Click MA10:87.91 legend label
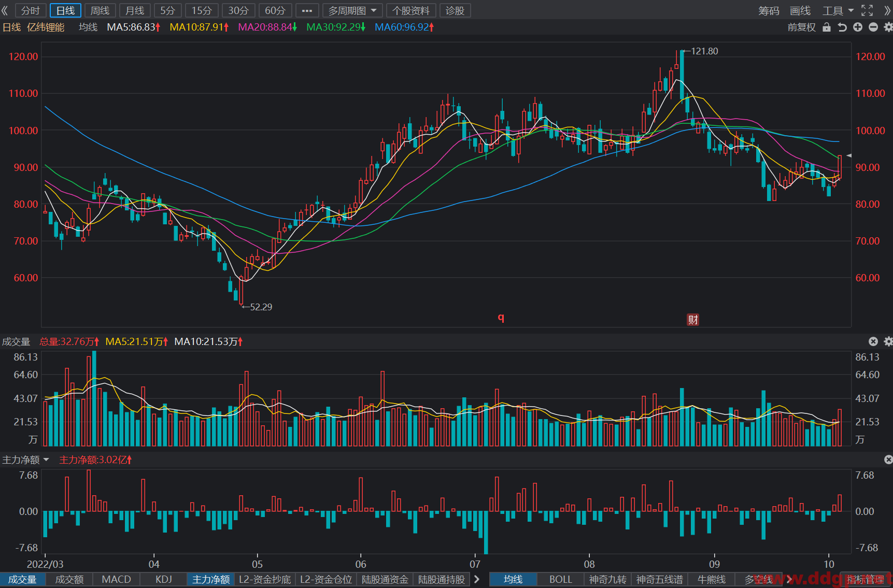 (199, 27)
